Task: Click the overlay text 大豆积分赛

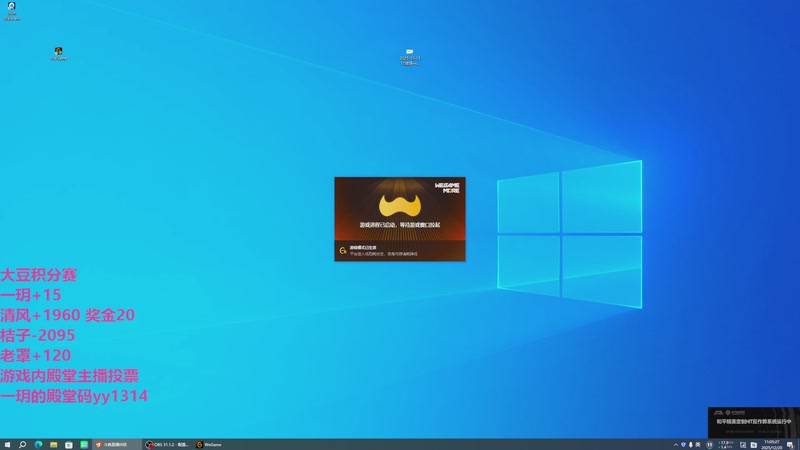Action: [39, 275]
